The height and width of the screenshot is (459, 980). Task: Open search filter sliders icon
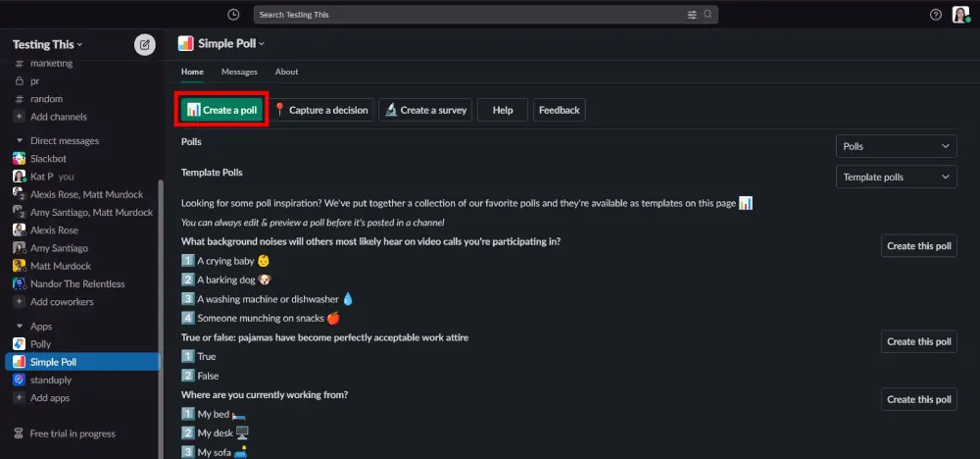coord(692,15)
